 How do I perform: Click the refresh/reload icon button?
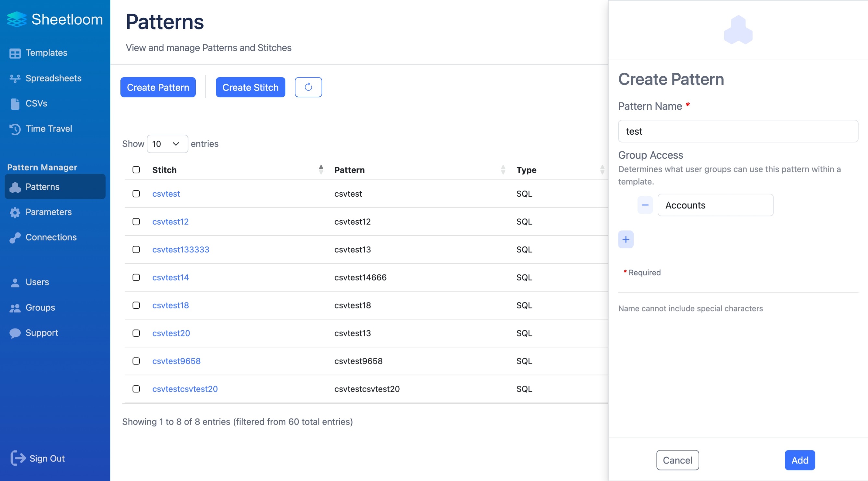(308, 86)
